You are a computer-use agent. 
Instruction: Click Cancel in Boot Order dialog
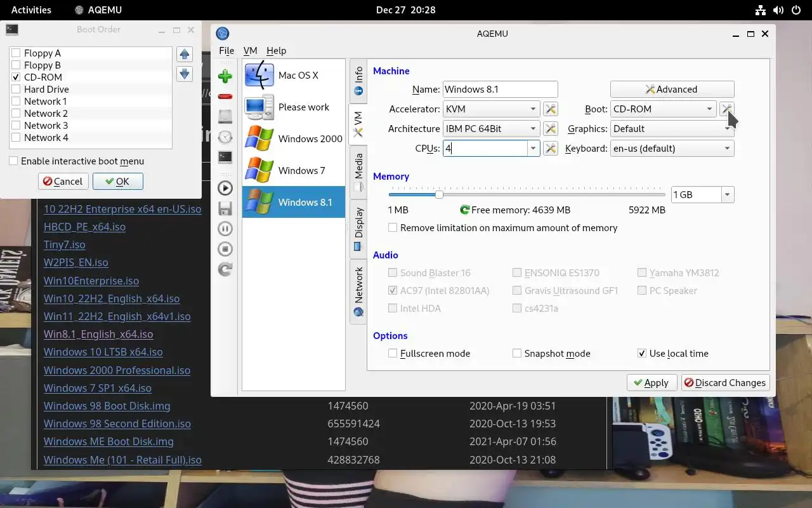point(63,182)
